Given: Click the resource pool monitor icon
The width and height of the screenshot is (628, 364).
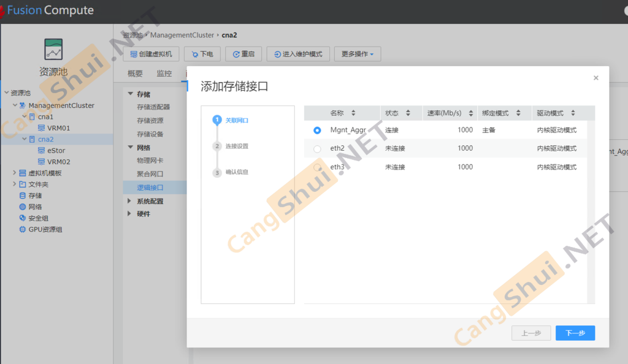Looking at the screenshot, I should (53, 49).
